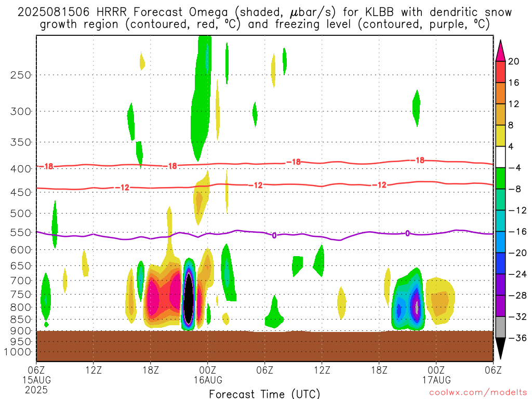The height and width of the screenshot is (399, 532).
Task: Click the 850 pressure level label
Action: click(x=21, y=320)
